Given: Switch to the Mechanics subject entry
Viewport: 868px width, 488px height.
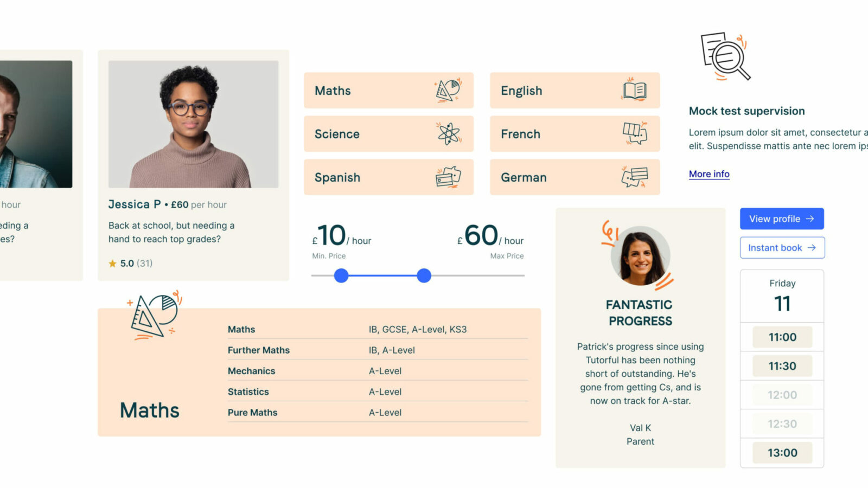Looking at the screenshot, I should coord(251,371).
